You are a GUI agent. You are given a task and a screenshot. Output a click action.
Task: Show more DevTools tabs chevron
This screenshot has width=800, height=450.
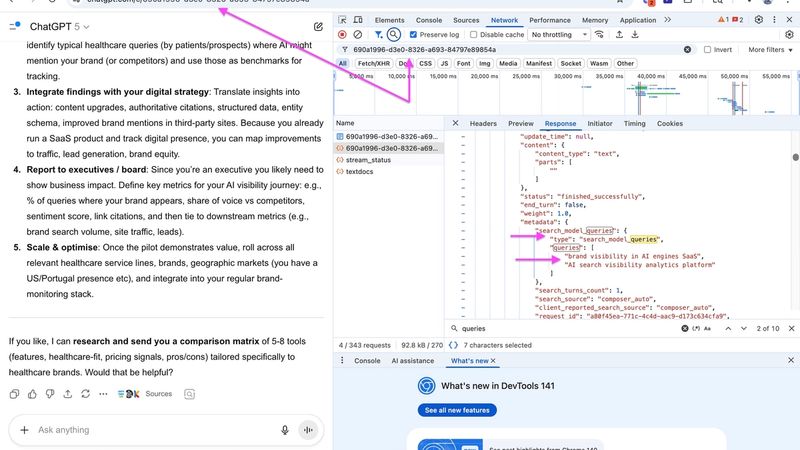coord(667,20)
